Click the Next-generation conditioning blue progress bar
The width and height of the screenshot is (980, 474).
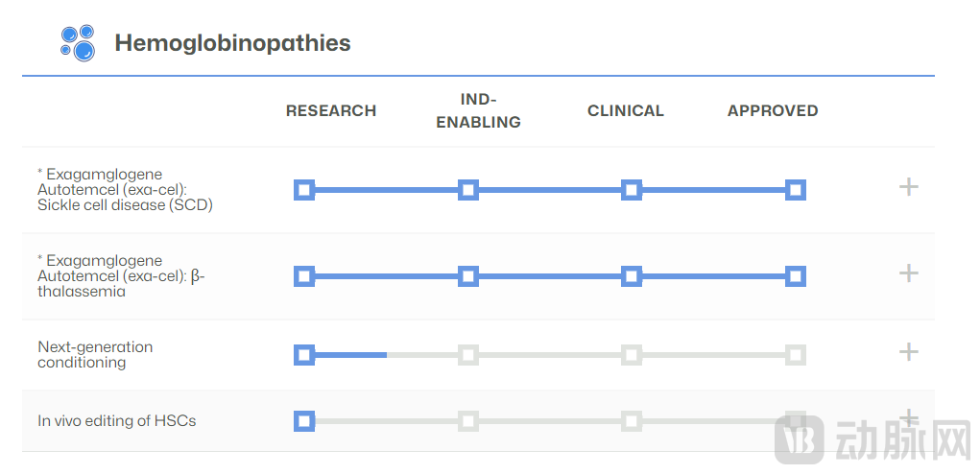point(350,355)
